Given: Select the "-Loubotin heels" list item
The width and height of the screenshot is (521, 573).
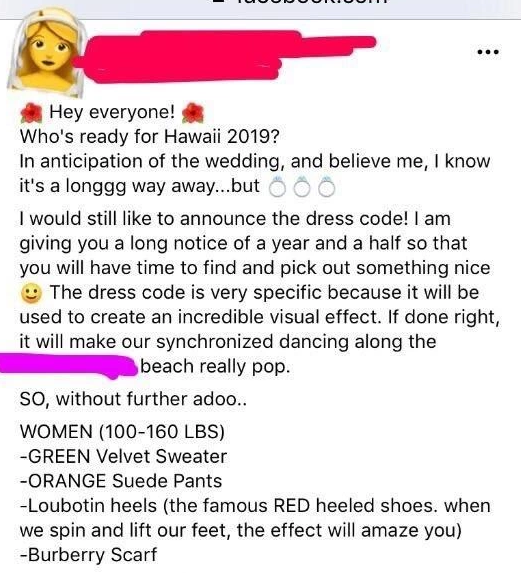Looking at the screenshot, I should (x=255, y=518).
